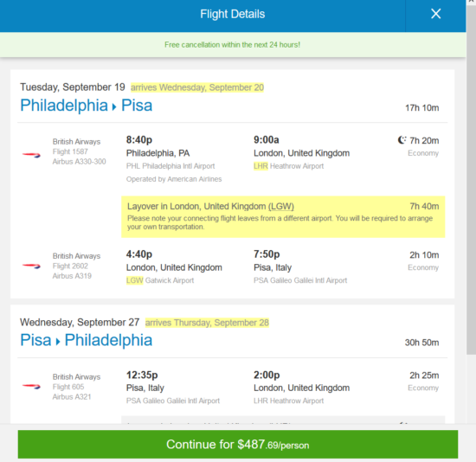This screenshot has height=462, width=476.
Task: Click Continue for $487.69/person button
Action: click(x=238, y=445)
